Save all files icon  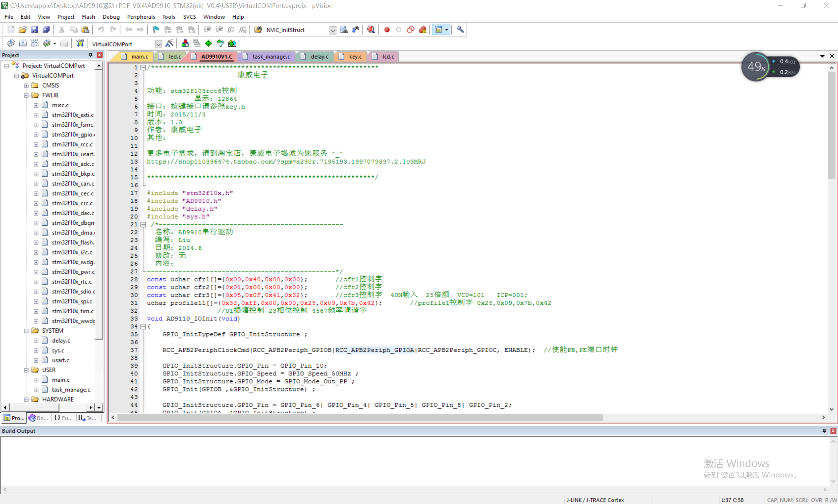tap(46, 30)
